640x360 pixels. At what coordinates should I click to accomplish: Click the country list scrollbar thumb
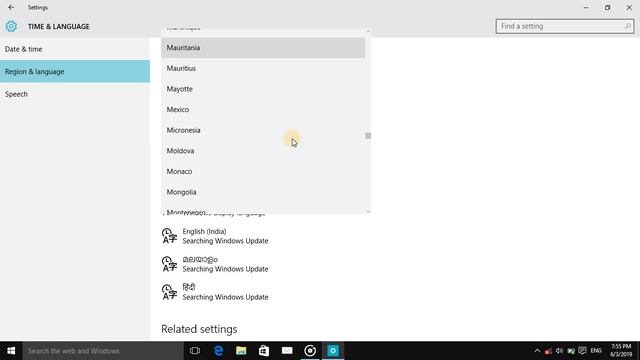click(x=368, y=136)
